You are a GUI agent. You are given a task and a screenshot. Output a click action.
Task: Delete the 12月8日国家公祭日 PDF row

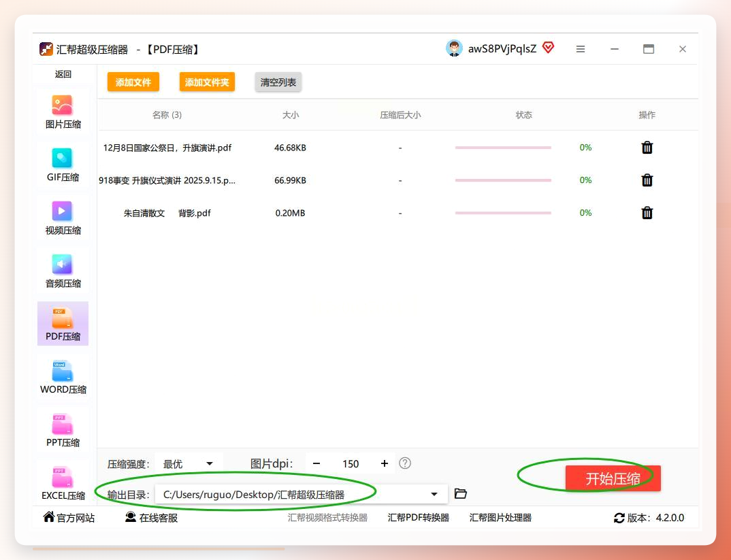pos(647,148)
